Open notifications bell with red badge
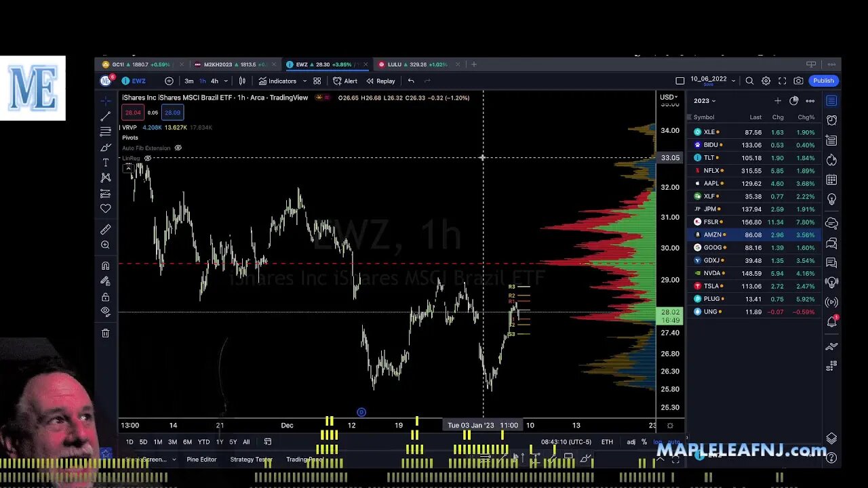This screenshot has height=488, width=868. 832,322
